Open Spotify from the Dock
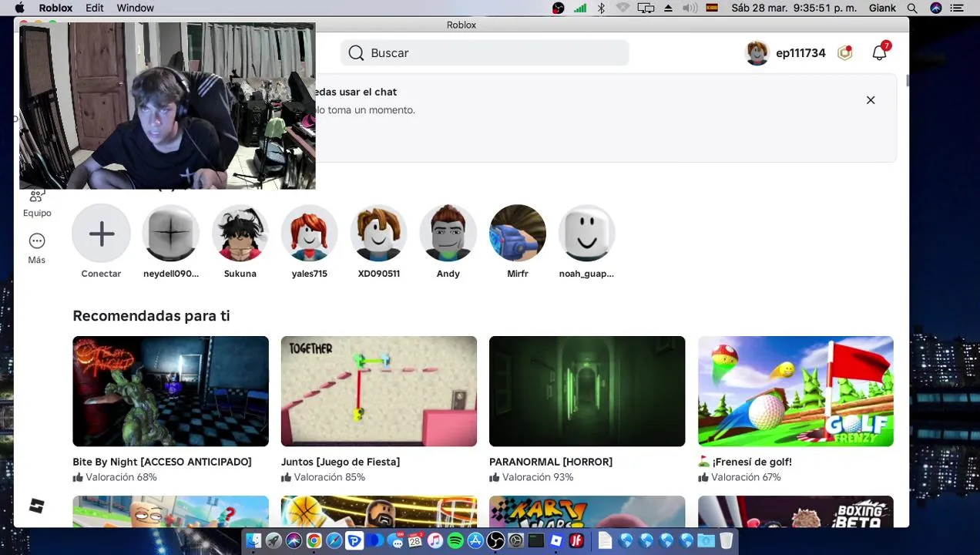The width and height of the screenshot is (980, 555). [x=455, y=540]
